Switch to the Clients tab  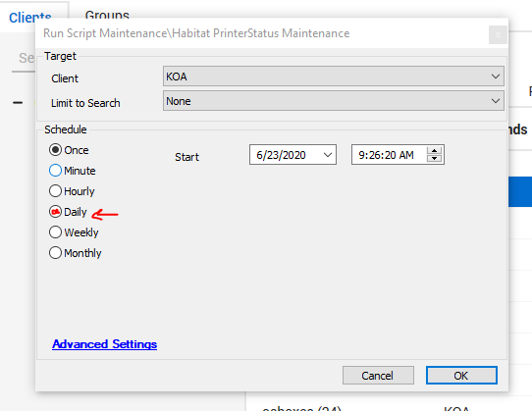30,18
